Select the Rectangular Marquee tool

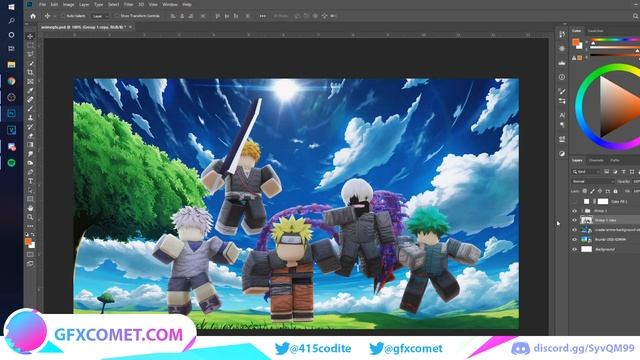click(x=30, y=45)
